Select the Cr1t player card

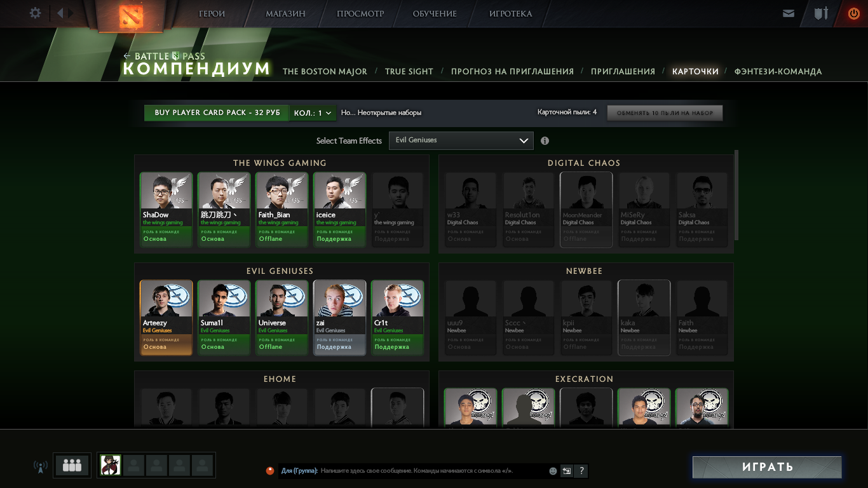(x=397, y=318)
